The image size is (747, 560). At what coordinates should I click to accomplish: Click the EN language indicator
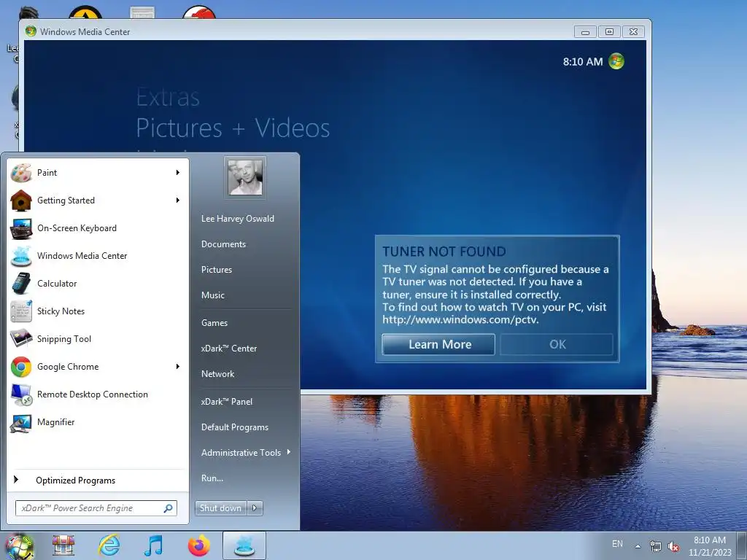point(617,544)
